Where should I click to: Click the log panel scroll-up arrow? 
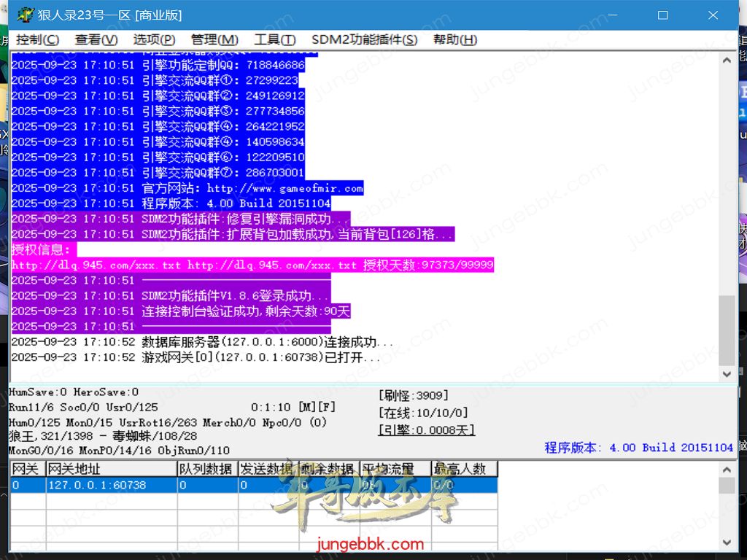(x=727, y=61)
